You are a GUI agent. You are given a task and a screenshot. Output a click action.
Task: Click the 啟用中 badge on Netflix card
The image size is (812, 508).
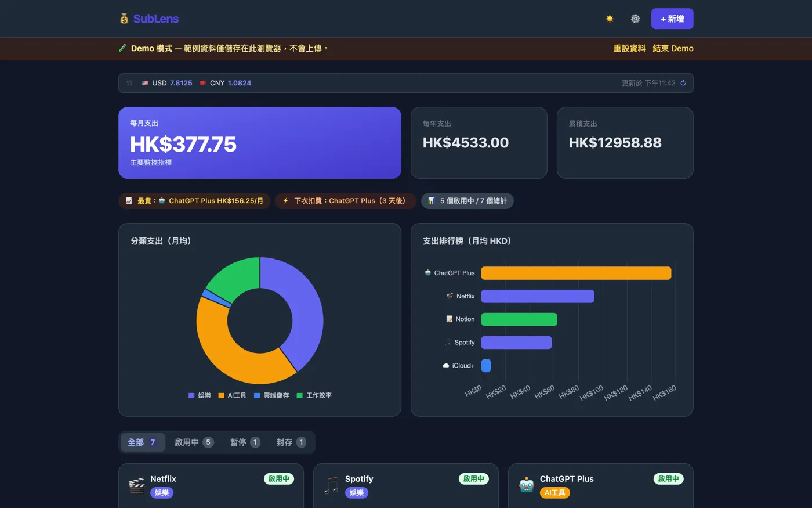(279, 479)
